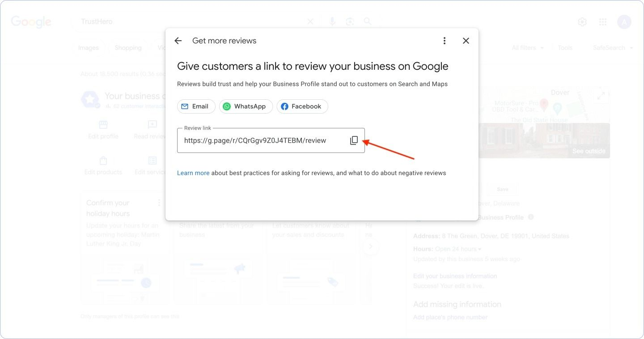Viewport: 644px width, 339px height.
Task: Click the red map pin near Dover
Action: point(544,105)
